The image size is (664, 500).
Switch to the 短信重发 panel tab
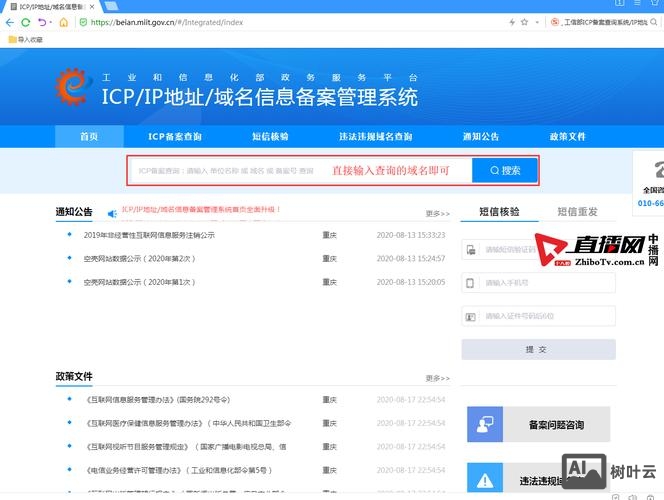(x=577, y=212)
